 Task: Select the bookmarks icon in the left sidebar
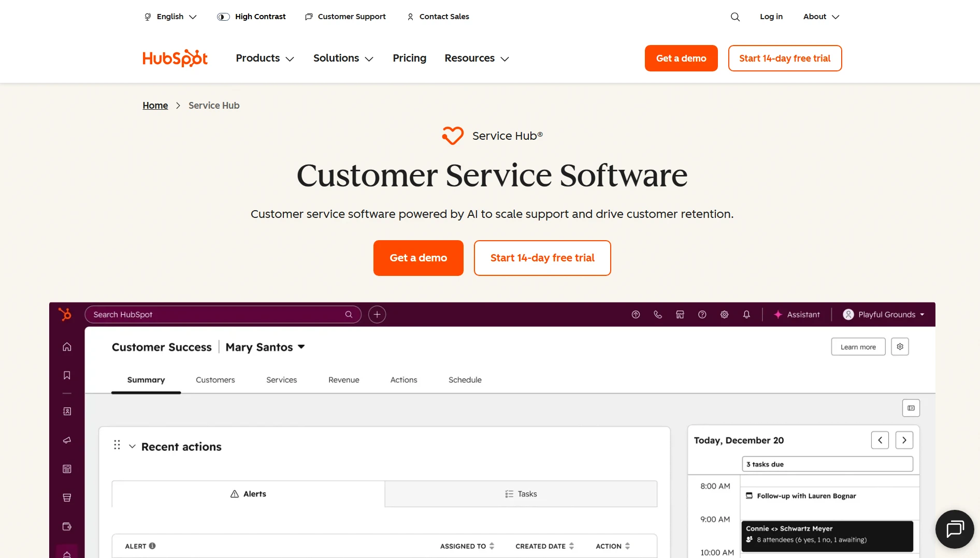point(67,376)
